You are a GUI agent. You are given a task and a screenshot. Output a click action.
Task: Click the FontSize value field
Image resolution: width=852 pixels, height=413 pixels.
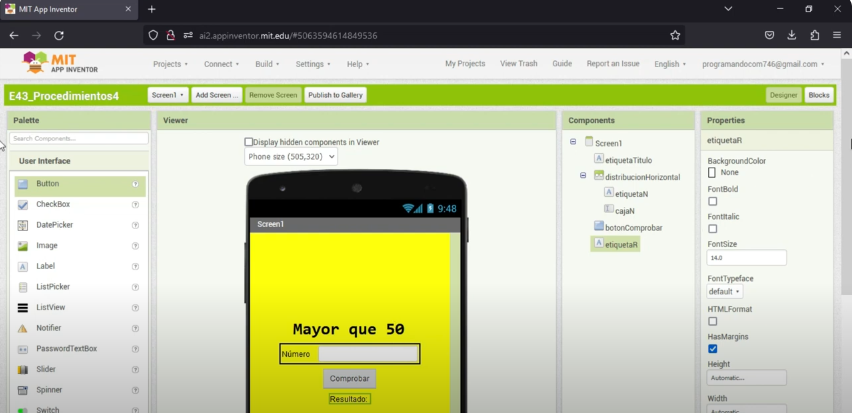[x=746, y=258]
